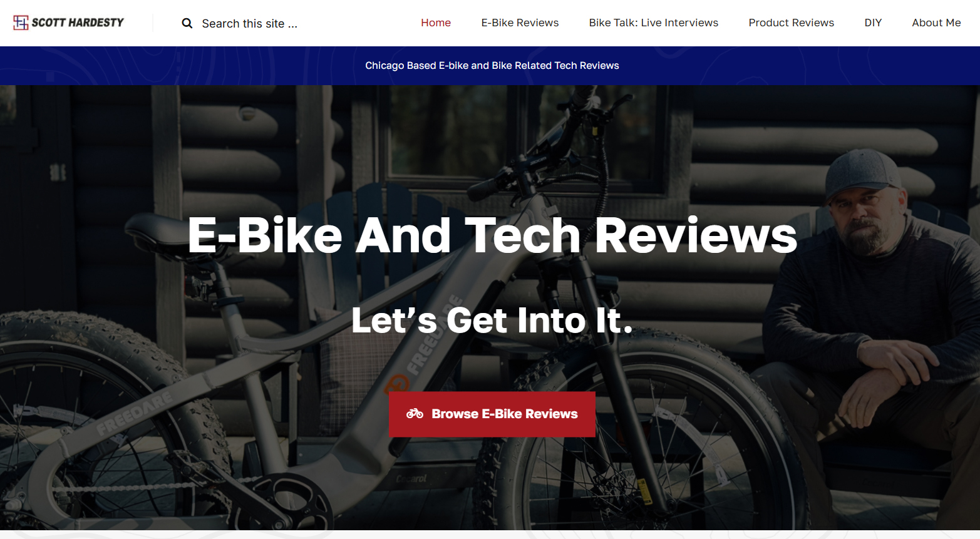Open the E-Bike Reviews menu item
The height and width of the screenshot is (539, 980).
[520, 23]
